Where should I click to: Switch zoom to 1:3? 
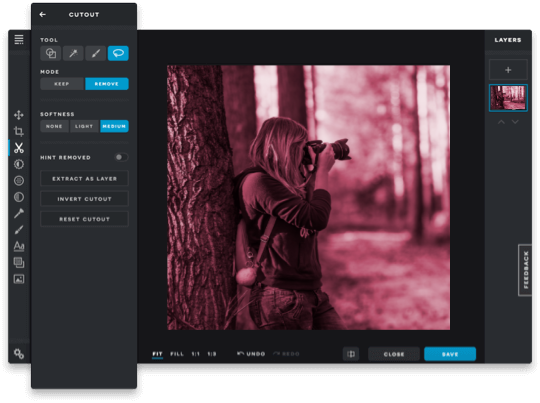point(212,354)
